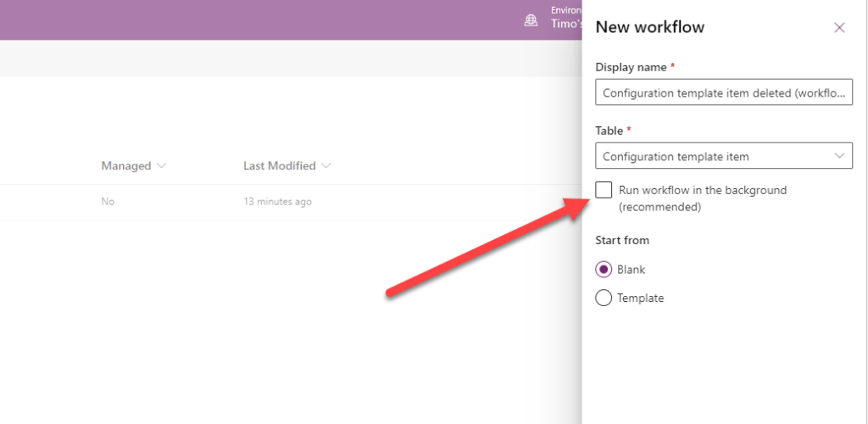Enable Run workflow in the background checkbox
Image resolution: width=868 pixels, height=424 pixels.
point(604,190)
